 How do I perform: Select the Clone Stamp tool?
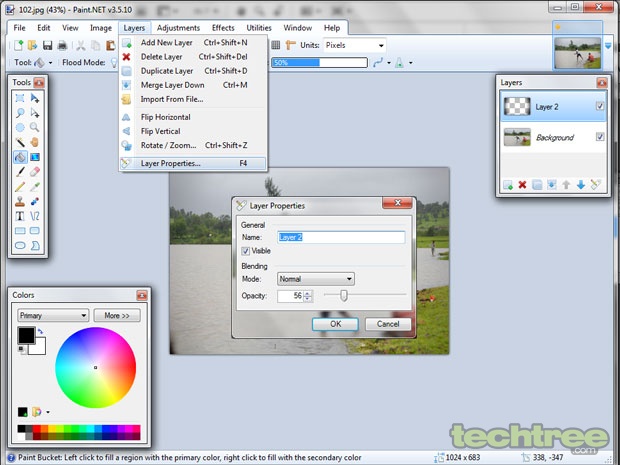[20, 201]
